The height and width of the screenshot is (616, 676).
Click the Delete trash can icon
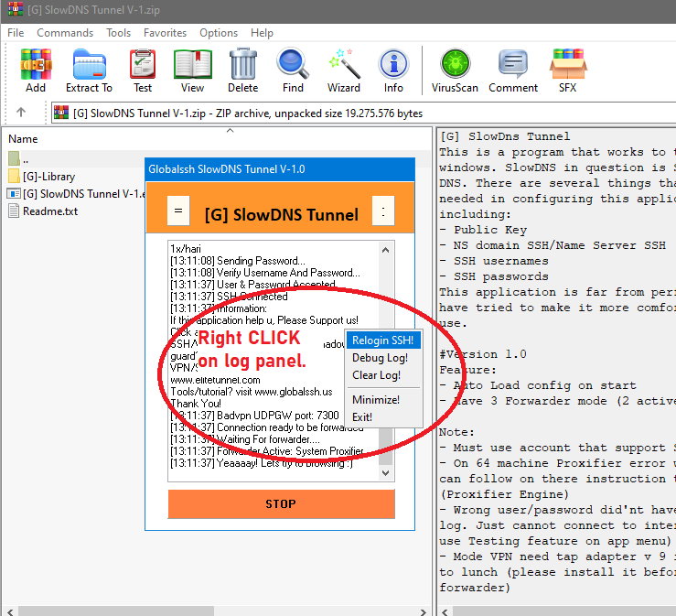pos(242,64)
